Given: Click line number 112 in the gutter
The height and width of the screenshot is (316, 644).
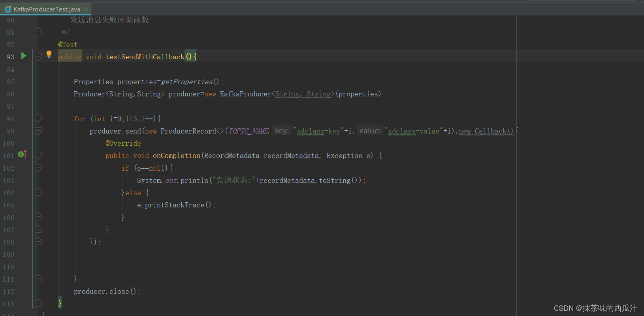Looking at the screenshot, I should tap(9, 292).
